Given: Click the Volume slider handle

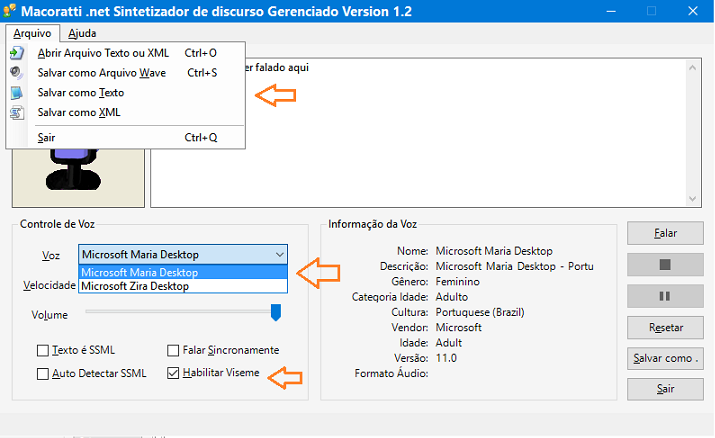Looking at the screenshot, I should click(275, 313).
